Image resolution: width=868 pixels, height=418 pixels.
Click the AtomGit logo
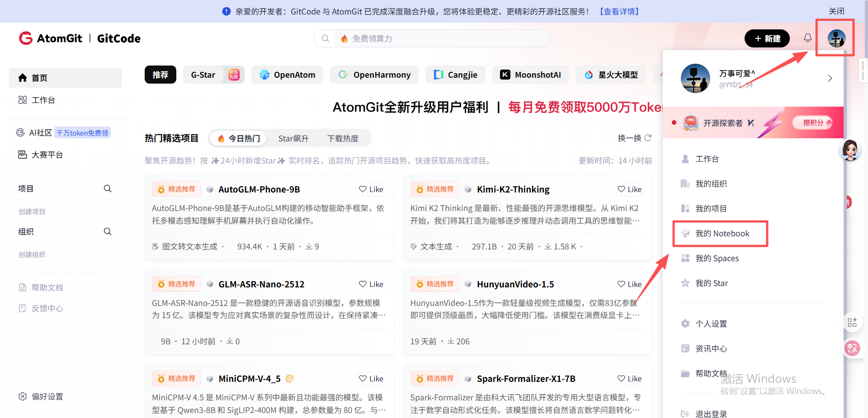(51, 38)
